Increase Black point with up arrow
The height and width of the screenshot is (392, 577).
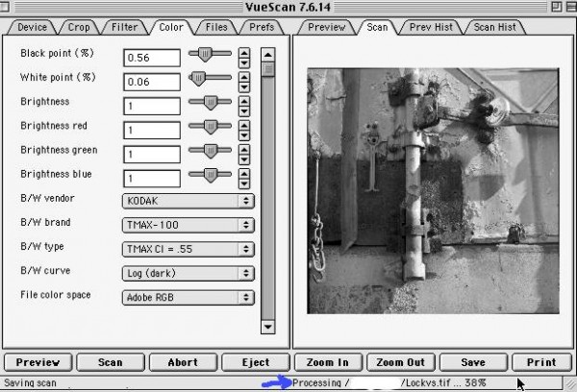(244, 53)
